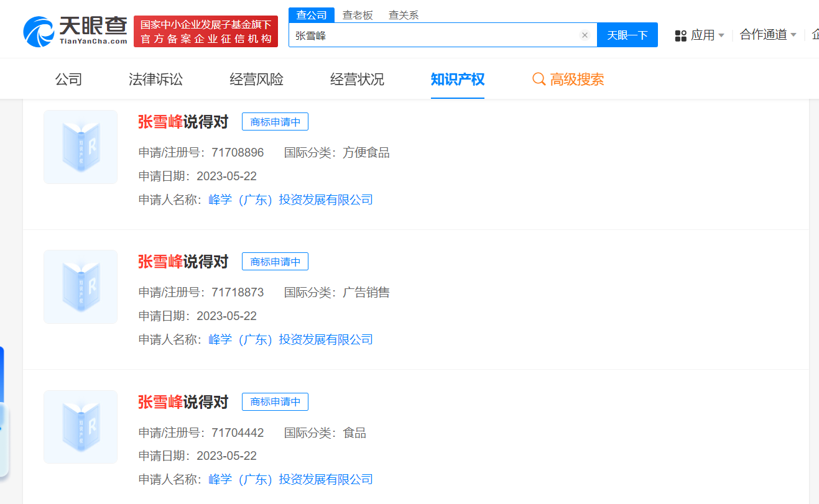Switch to the 查关系 search tab
The image size is (819, 504).
(x=404, y=15)
